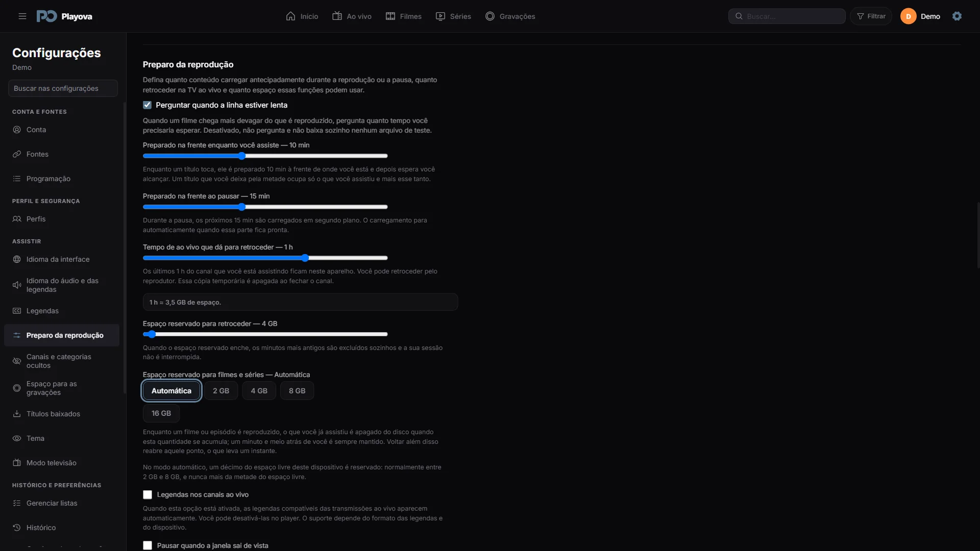Click the Preparado na frente enquanto você assiste slider
Screen dimensions: 980x551
click(x=265, y=156)
